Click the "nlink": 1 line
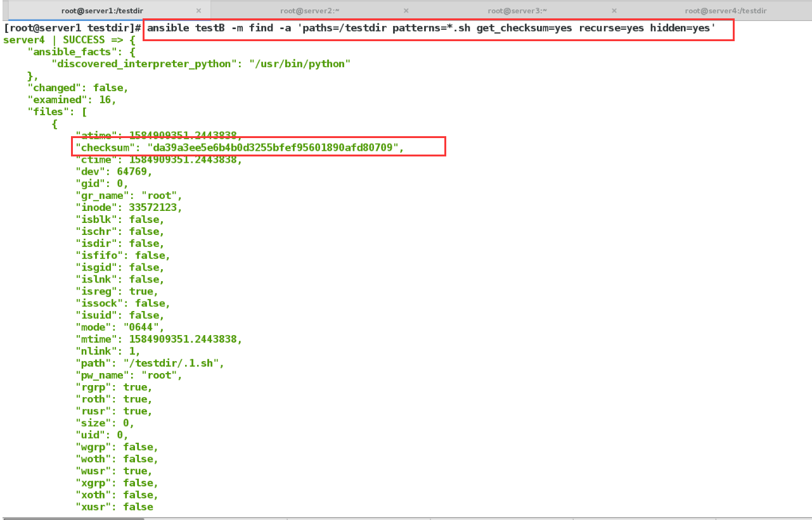Image resolution: width=812 pixels, height=520 pixels. click(x=108, y=351)
